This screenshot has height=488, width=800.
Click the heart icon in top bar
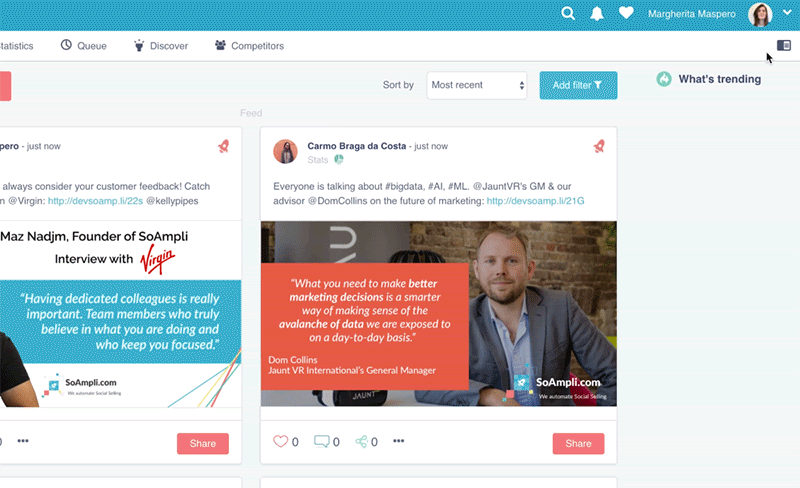(626, 13)
